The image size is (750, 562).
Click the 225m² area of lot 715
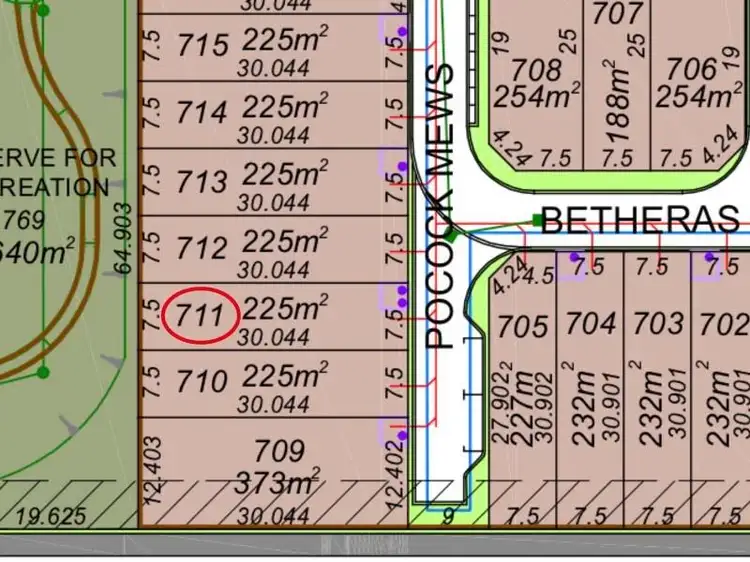pyautogui.click(x=285, y=39)
